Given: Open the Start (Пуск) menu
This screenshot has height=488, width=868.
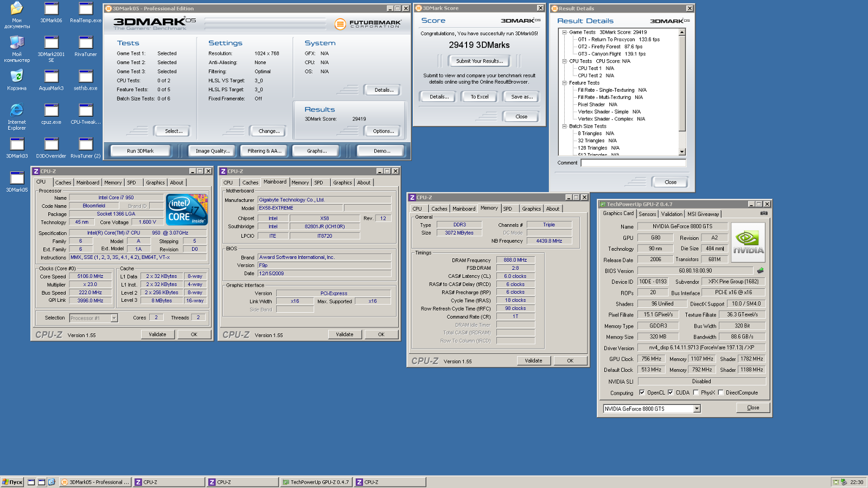Looking at the screenshot, I should (x=12, y=482).
